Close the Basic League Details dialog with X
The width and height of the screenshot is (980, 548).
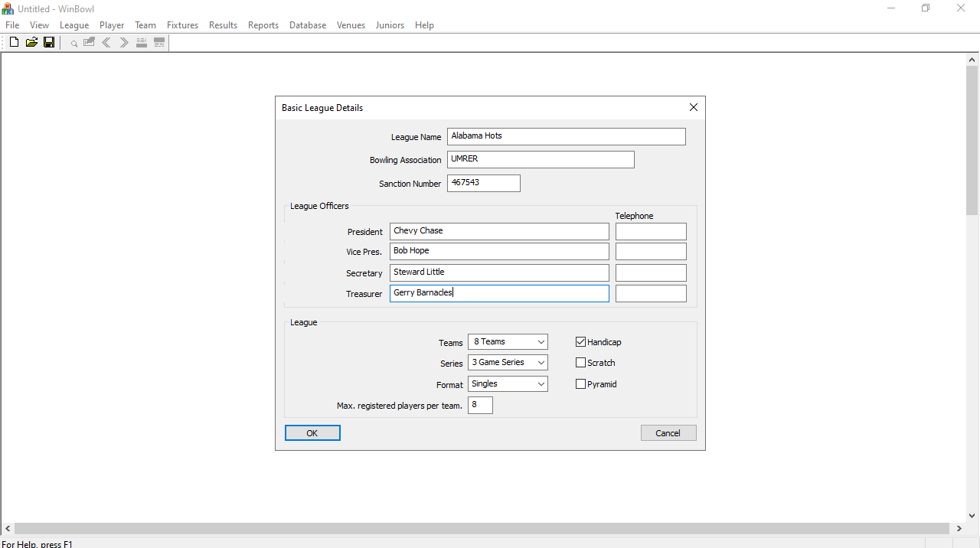click(x=694, y=108)
